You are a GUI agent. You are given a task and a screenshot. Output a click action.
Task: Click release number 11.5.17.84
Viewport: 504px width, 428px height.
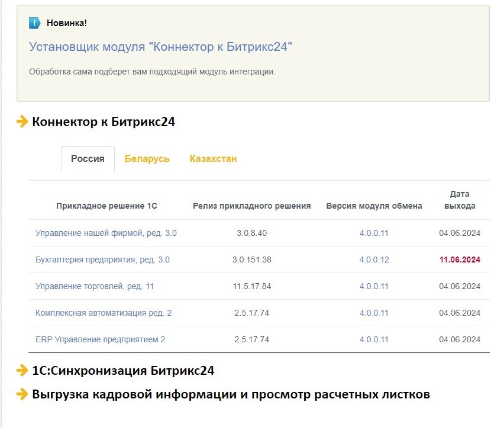[x=251, y=286]
